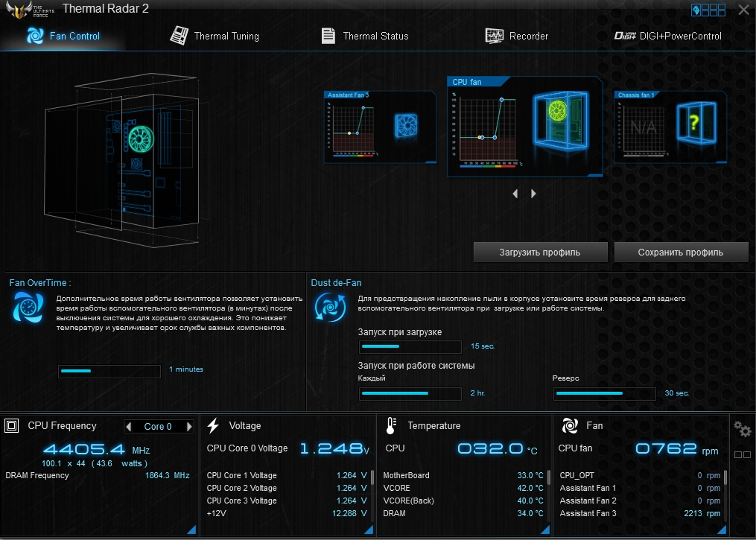Open the DIGI+PowerControl tab
This screenshot has width=756, height=540.
coord(668,36)
